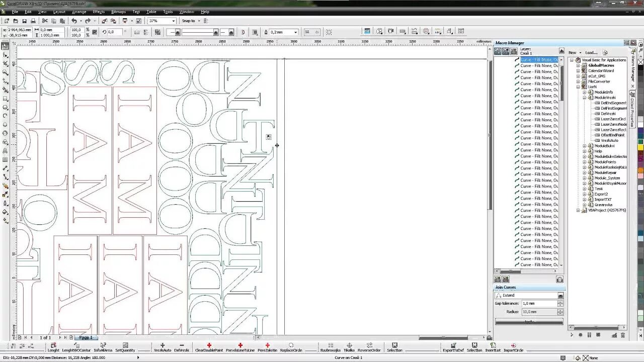The image size is (644, 362).
Task: Select the highlighted Curve - Fill None row
Action: click(x=539, y=59)
